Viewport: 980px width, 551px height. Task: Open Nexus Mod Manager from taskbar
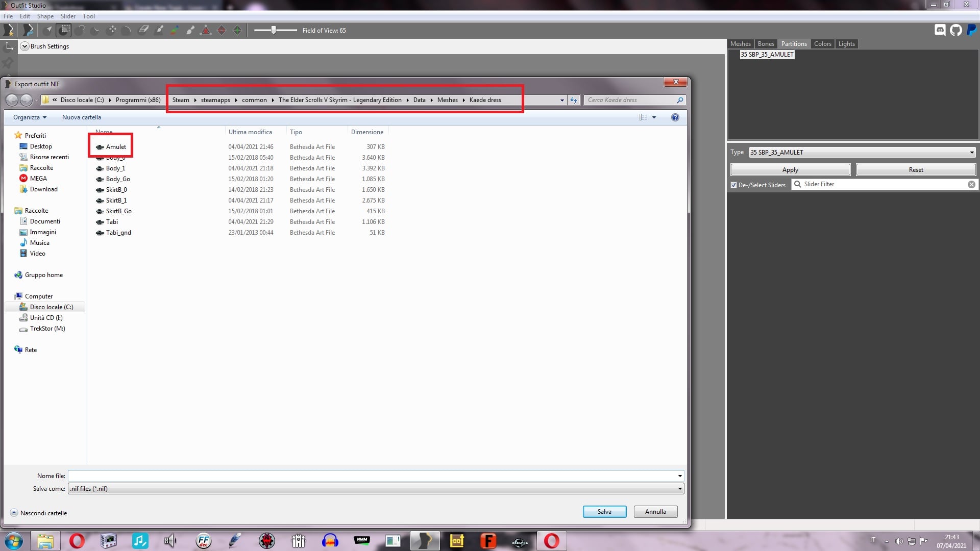pos(362,541)
